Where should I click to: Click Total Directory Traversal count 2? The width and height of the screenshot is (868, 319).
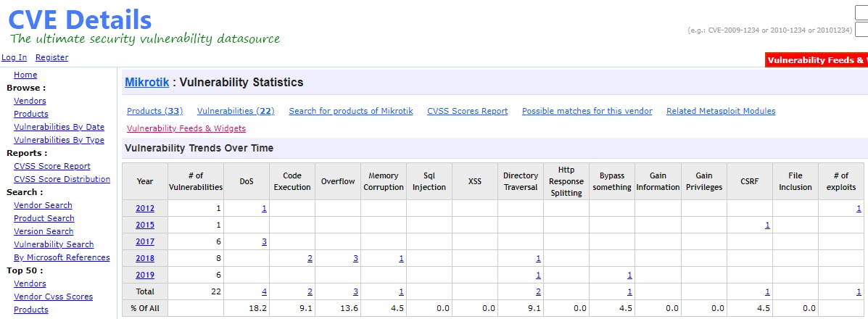538,291
